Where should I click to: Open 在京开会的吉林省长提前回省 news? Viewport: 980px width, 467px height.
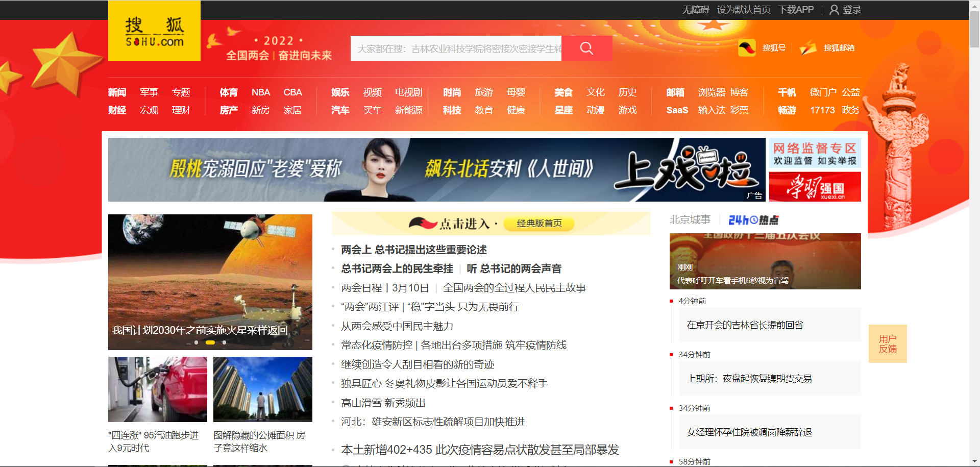tap(745, 325)
